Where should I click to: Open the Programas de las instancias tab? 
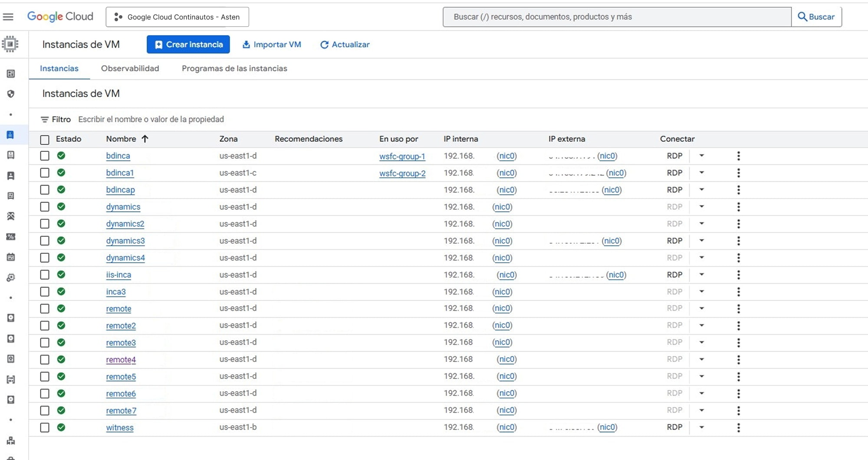234,69
